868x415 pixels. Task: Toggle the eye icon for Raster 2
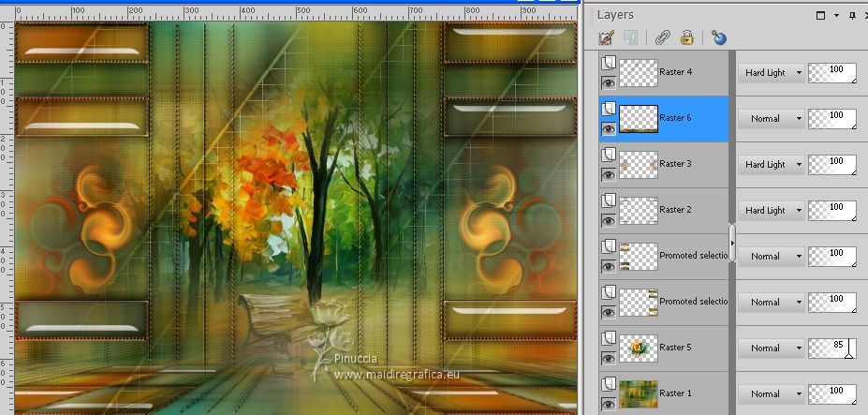609,221
